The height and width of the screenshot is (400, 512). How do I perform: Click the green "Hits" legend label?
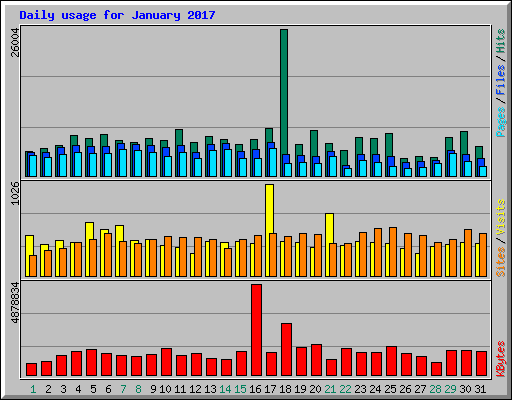[501, 41]
